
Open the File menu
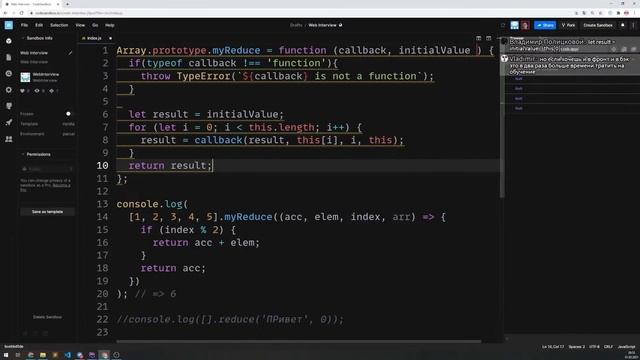[24, 25]
